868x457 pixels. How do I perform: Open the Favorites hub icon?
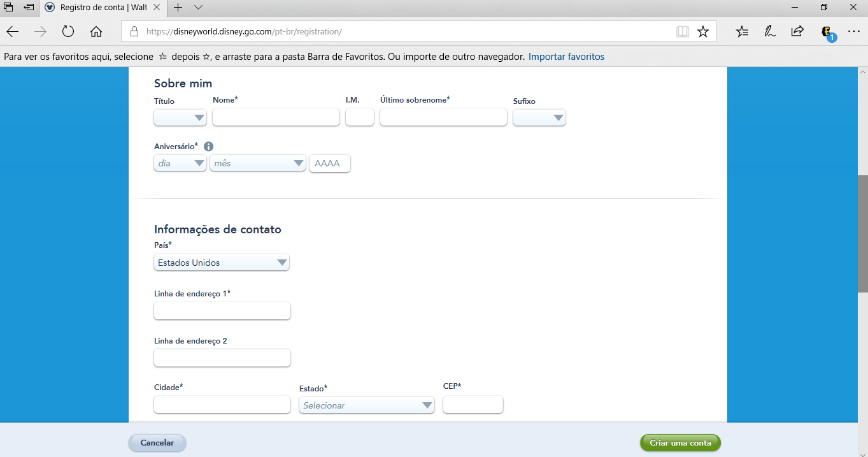[742, 31]
